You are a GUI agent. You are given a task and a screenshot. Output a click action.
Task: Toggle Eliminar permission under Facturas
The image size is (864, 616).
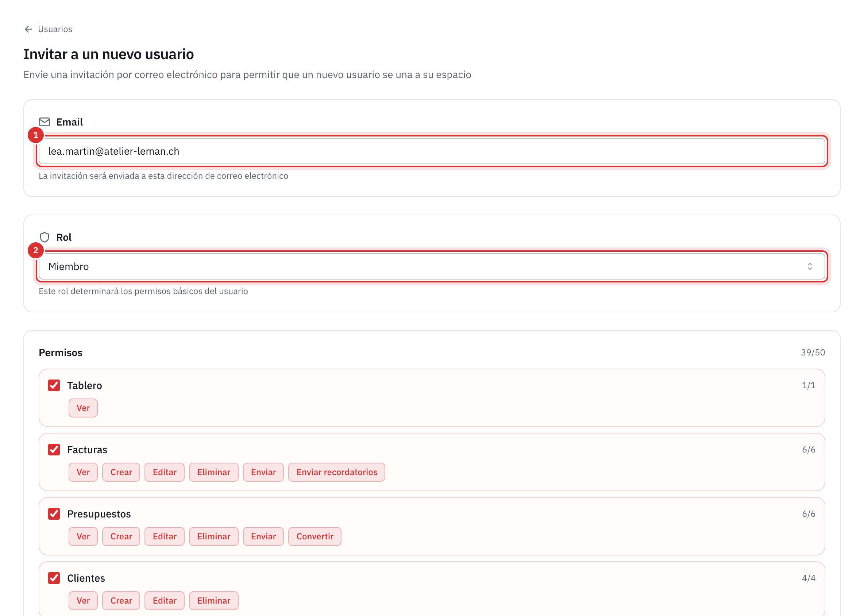click(x=213, y=472)
